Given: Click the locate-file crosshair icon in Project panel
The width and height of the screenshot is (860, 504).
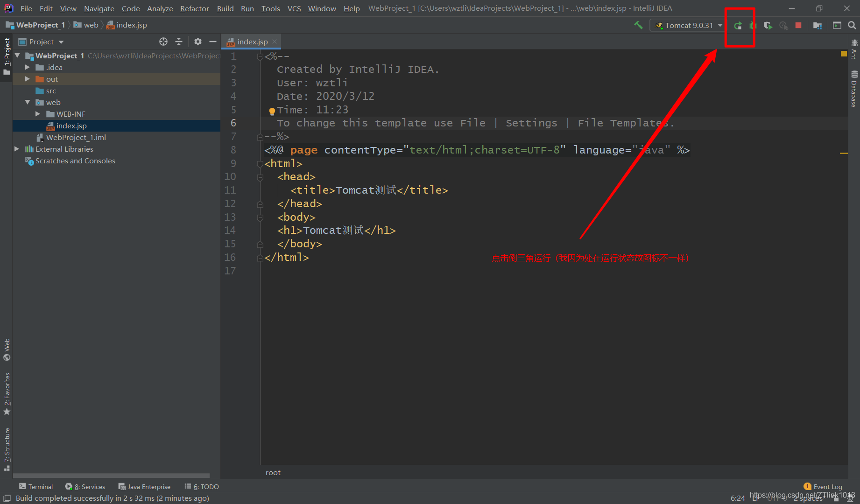Looking at the screenshot, I should click(163, 42).
